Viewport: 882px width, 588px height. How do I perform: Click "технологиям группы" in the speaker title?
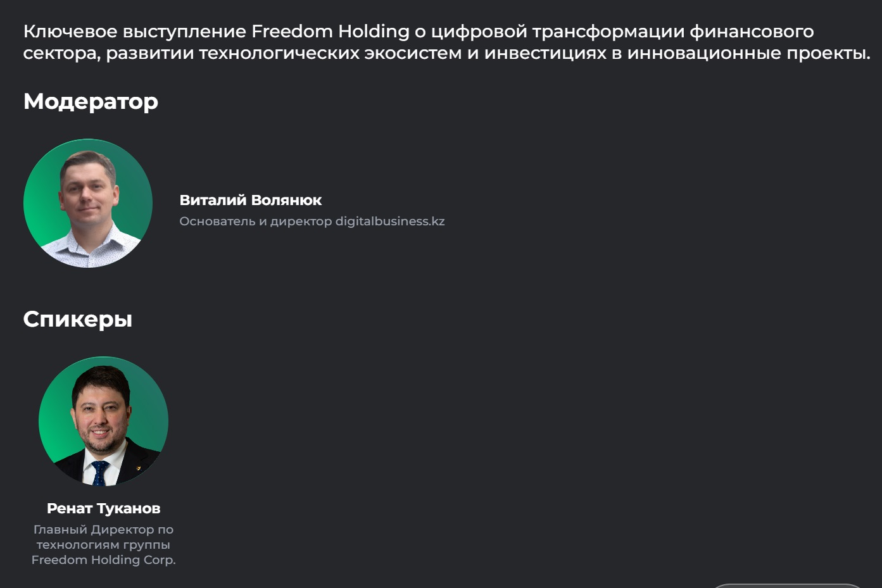pos(103,544)
